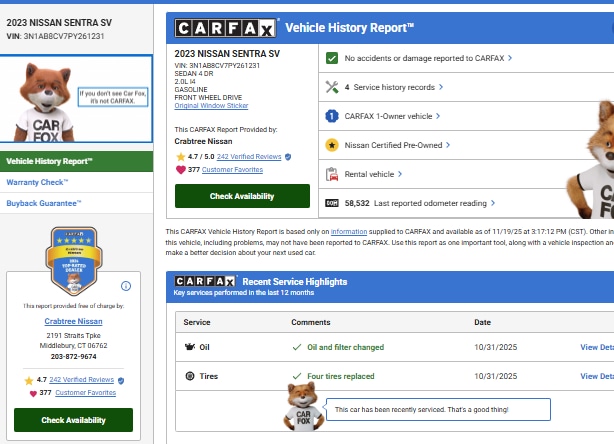The height and width of the screenshot is (444, 614).
Task: Open Crabtree Nissan dealer link in sidebar
Action: click(73, 320)
